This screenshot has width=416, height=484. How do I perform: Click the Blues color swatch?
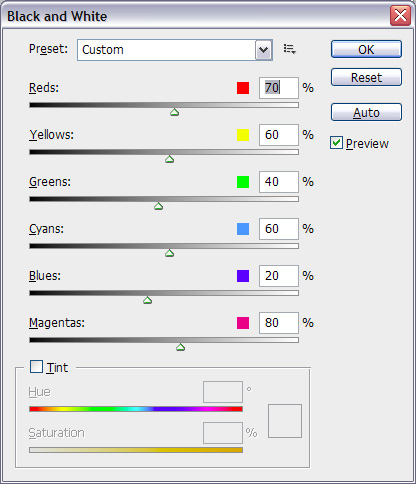pos(243,276)
